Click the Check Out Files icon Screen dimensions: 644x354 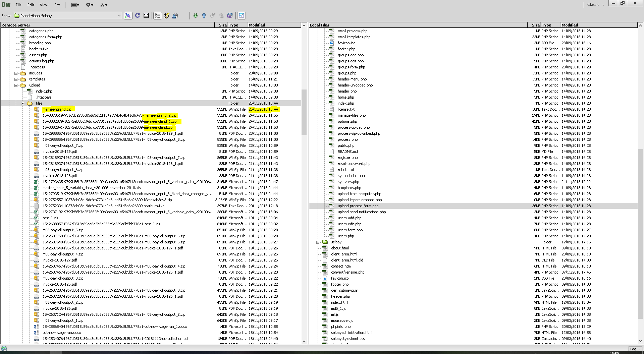[212, 15]
